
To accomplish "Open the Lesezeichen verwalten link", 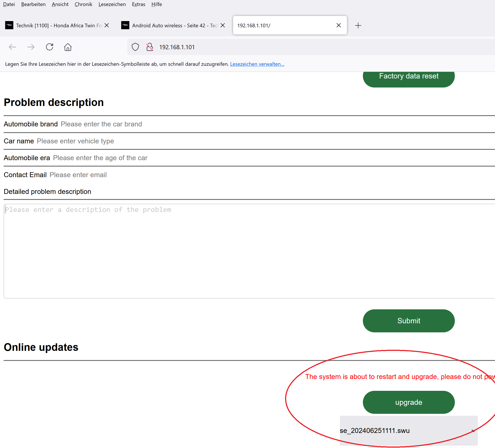I will click(257, 64).
